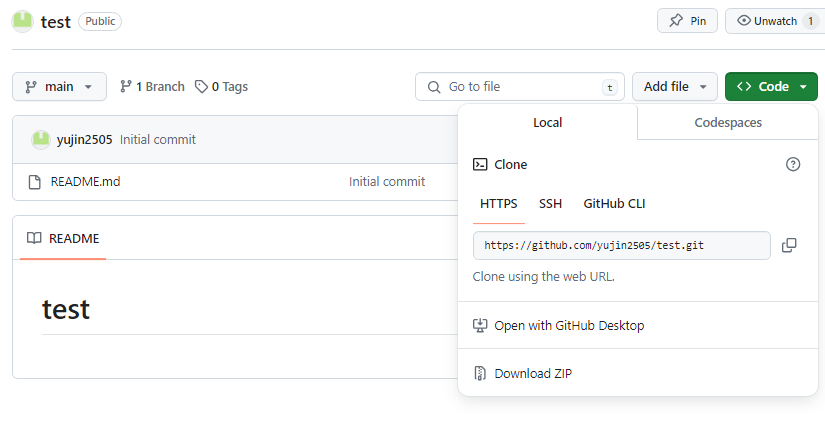Toggle the green Code dropdown button
This screenshot has height=421, width=825.
(x=771, y=86)
